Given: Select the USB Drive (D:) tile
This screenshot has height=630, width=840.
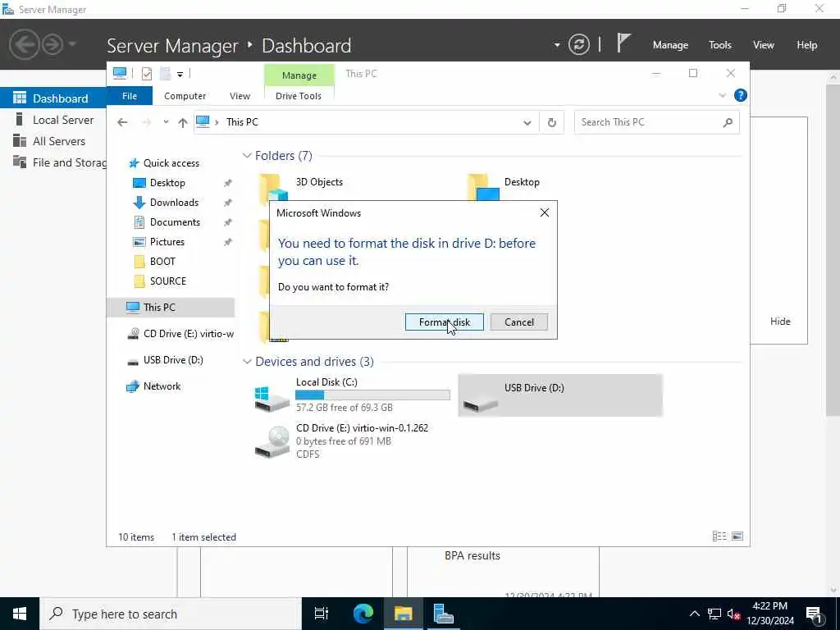Looking at the screenshot, I should point(559,396).
